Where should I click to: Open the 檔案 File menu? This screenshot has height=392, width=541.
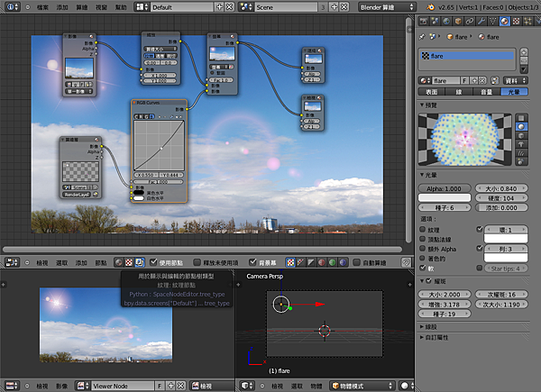tap(42, 7)
